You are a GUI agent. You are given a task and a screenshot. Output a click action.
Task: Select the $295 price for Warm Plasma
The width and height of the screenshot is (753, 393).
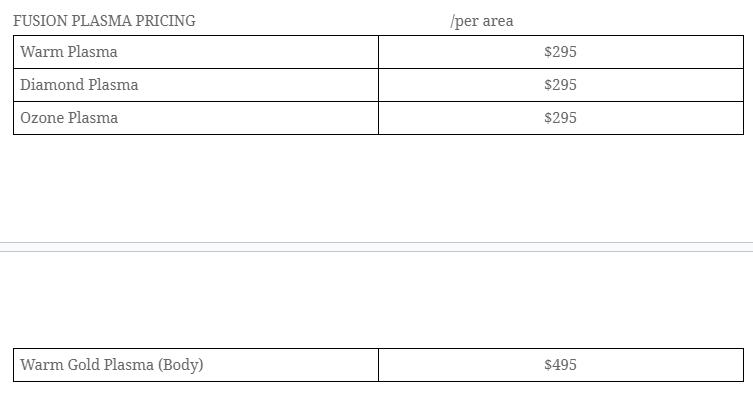[x=560, y=52]
